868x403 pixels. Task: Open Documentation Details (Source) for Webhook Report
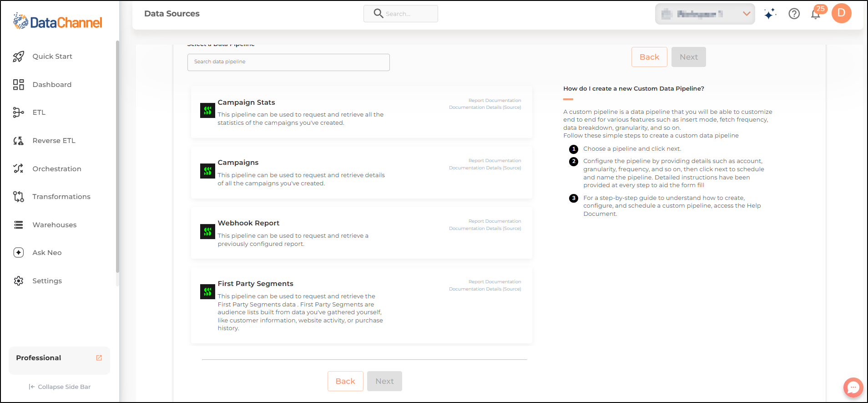485,229
